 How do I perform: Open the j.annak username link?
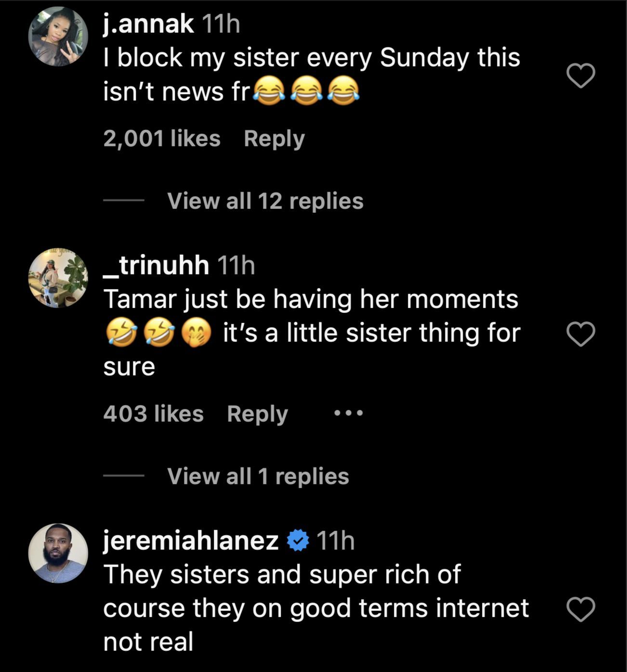pyautogui.click(x=148, y=24)
